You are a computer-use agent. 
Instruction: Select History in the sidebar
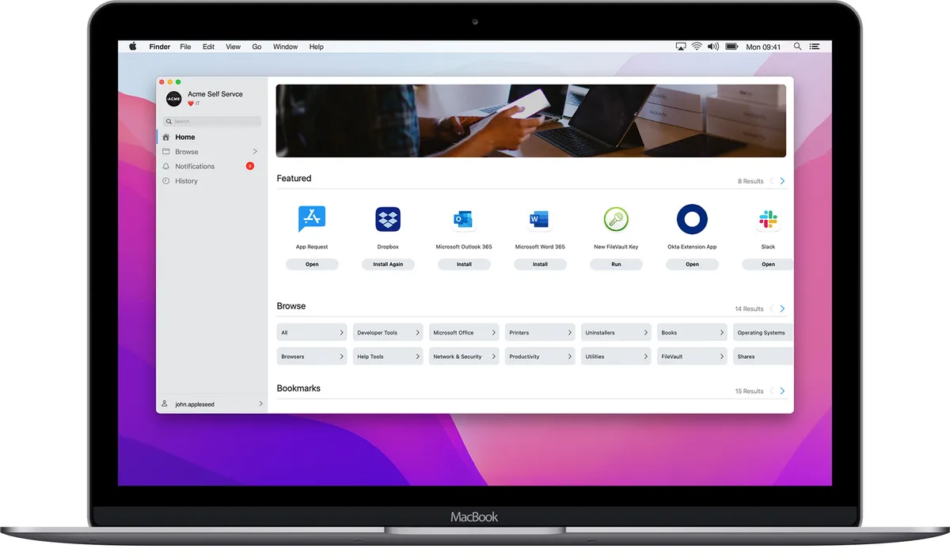[x=186, y=181]
